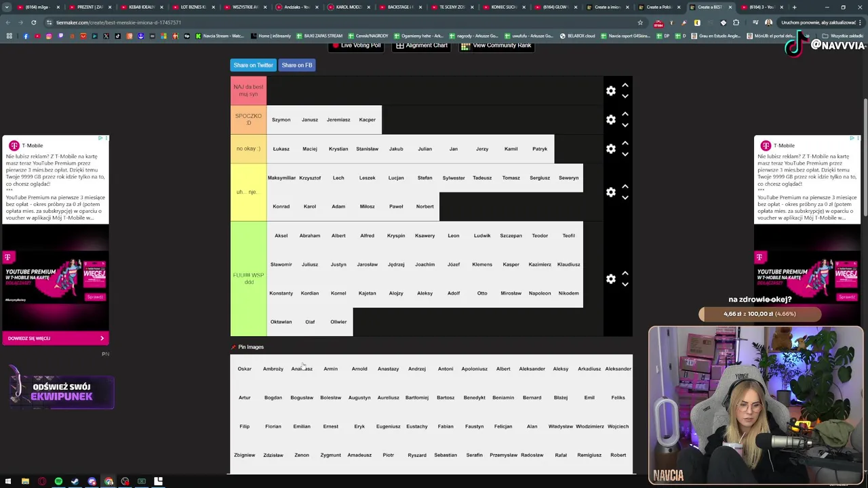
Task: Open File Explorer from taskbar
Action: click(25, 482)
